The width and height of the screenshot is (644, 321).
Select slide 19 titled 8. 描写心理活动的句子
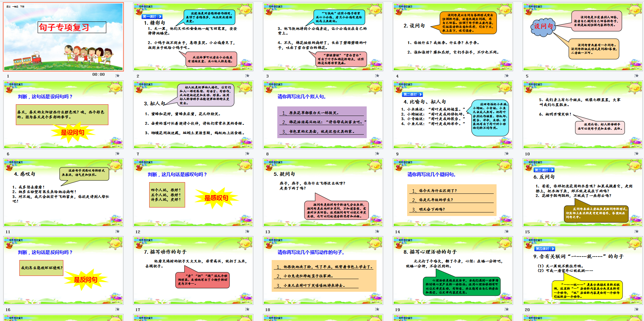point(453,270)
